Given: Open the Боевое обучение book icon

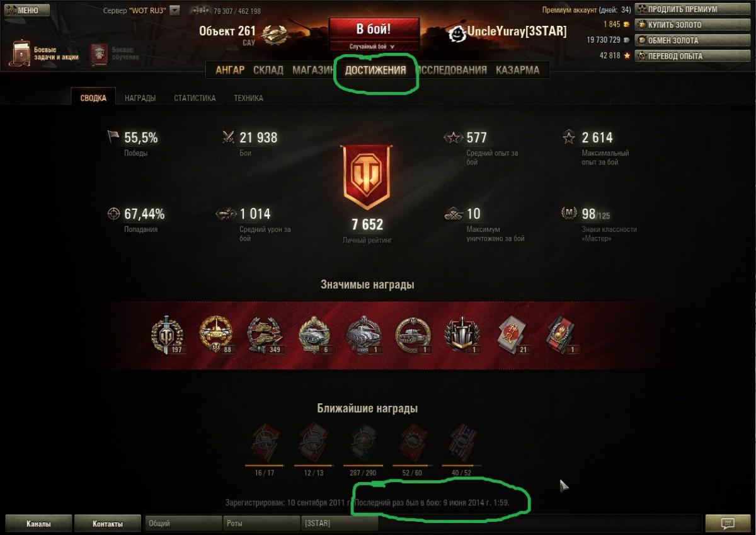Looking at the screenshot, I should [99, 54].
